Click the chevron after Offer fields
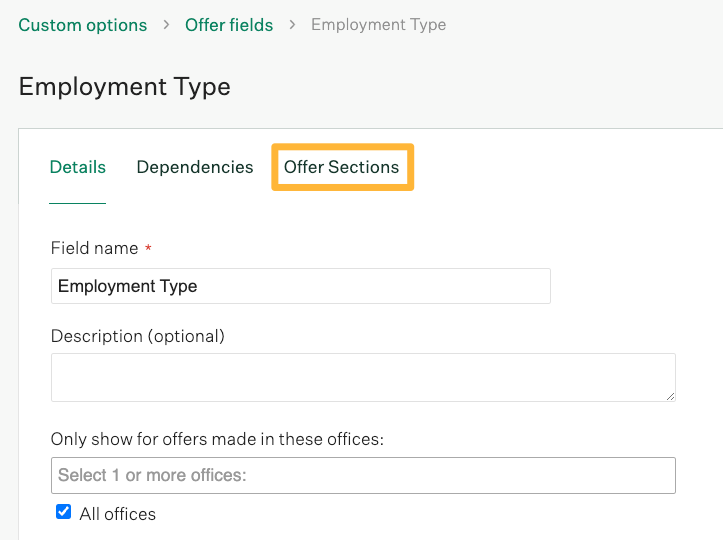The height and width of the screenshot is (540, 723). click(292, 25)
